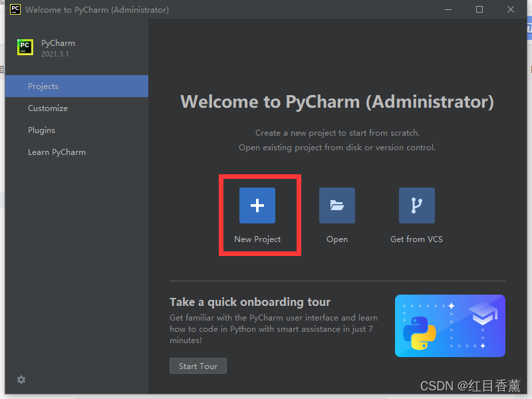Click the onboarding tour Python illustration
This screenshot has height=399, width=532.
450,326
